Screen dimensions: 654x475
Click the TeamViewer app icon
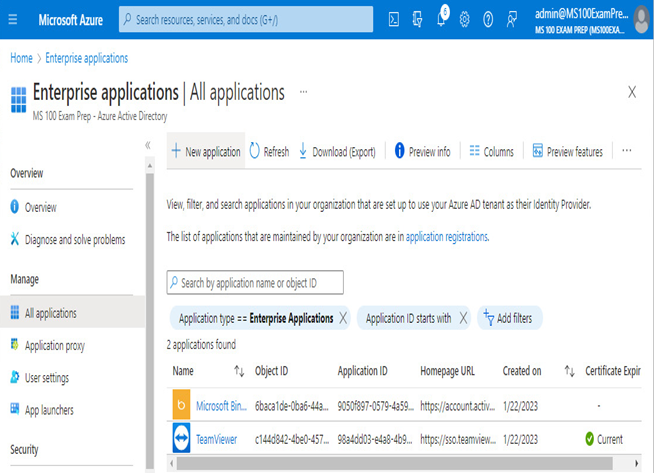point(181,437)
